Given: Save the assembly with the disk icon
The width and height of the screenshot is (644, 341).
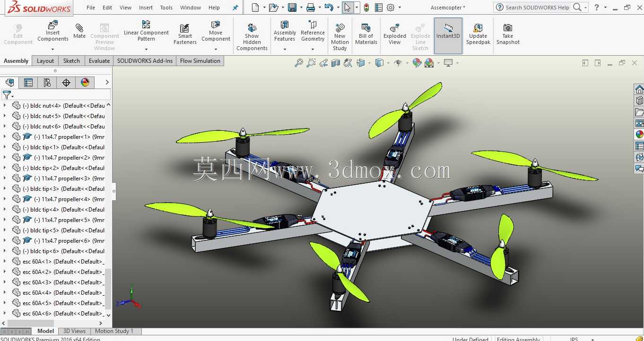Looking at the screenshot, I should (x=292, y=8).
